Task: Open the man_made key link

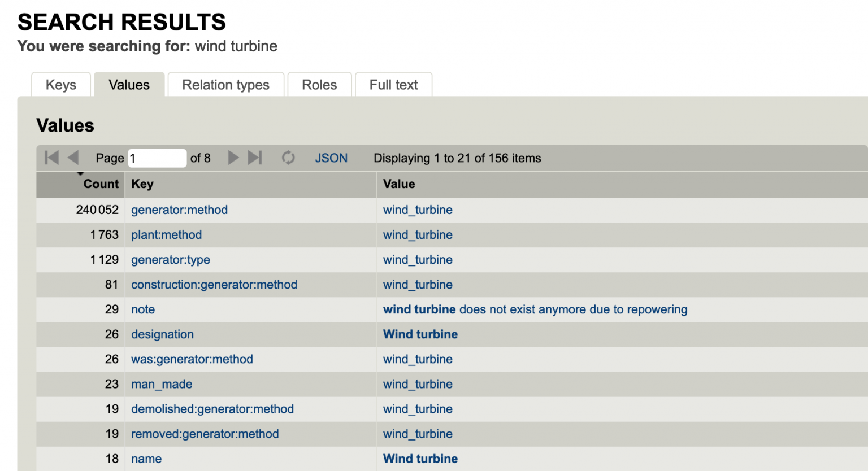Action: 162,383
